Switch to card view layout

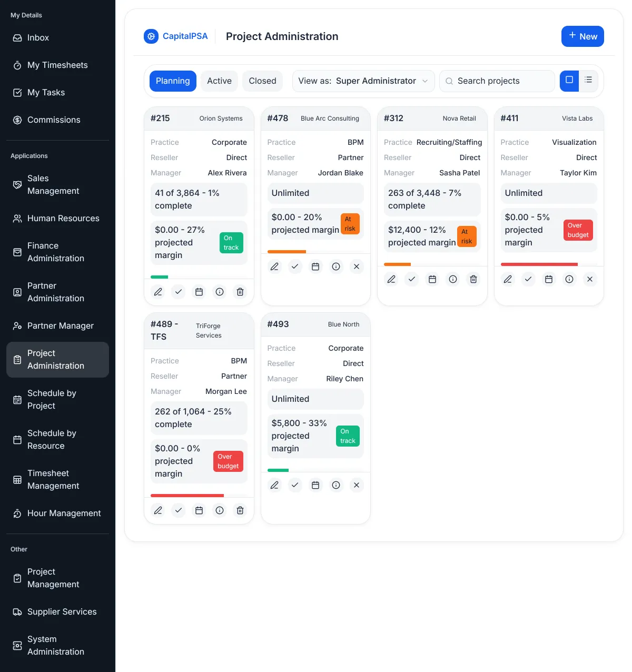click(569, 81)
